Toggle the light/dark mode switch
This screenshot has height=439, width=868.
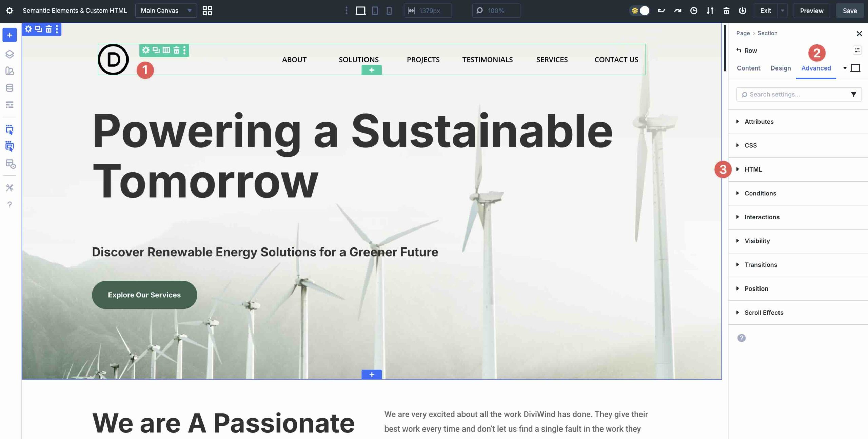tap(640, 11)
